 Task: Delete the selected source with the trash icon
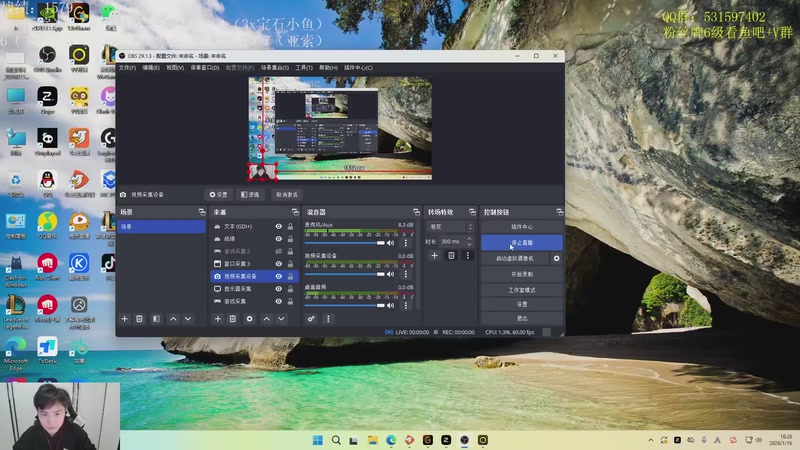(x=233, y=318)
